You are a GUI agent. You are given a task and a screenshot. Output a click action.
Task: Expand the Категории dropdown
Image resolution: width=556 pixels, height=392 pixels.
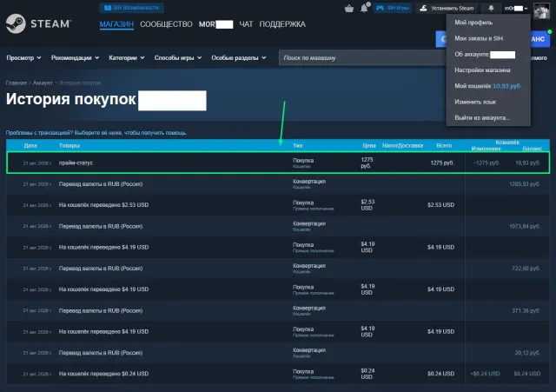point(127,57)
